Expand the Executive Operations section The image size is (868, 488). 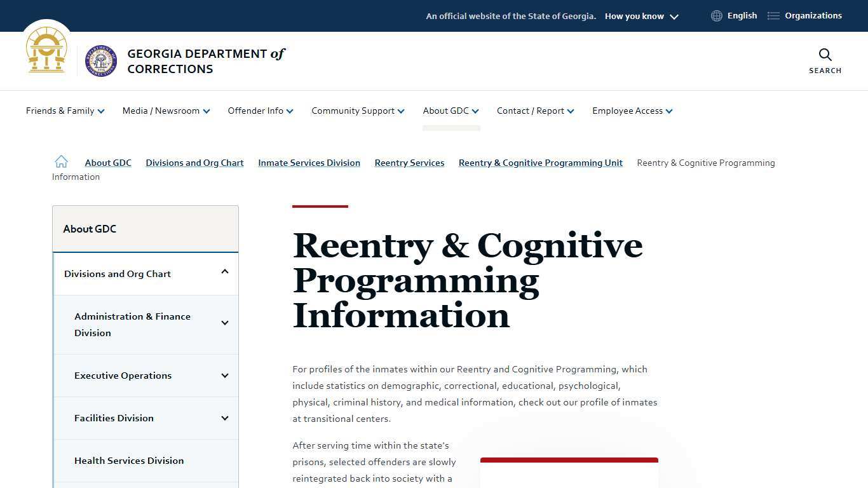tap(225, 376)
